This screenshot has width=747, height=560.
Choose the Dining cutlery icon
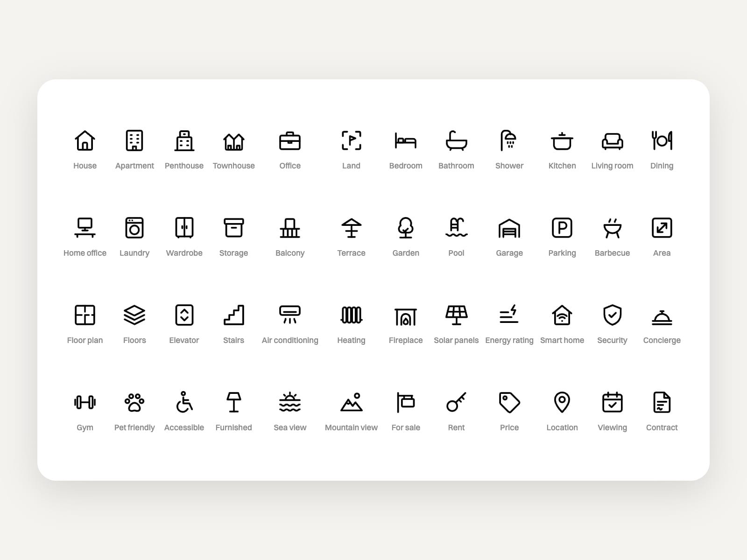(x=662, y=140)
